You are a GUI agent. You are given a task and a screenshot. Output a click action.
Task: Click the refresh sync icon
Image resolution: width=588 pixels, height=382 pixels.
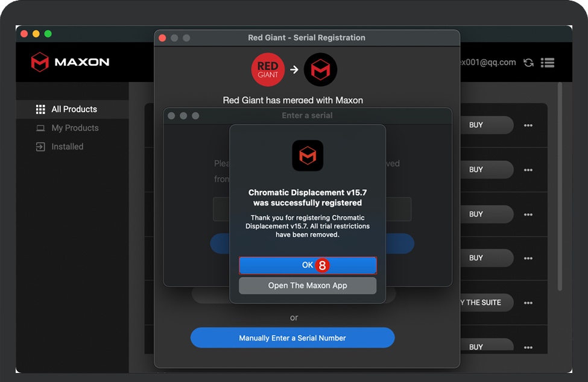(x=529, y=63)
